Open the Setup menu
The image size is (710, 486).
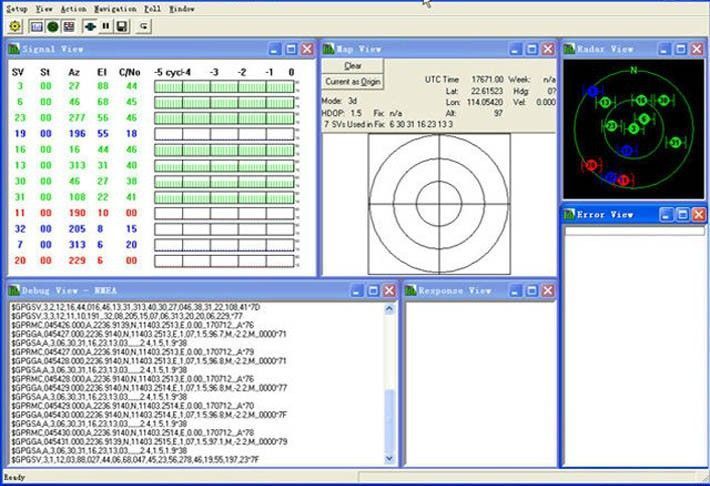[x=17, y=9]
